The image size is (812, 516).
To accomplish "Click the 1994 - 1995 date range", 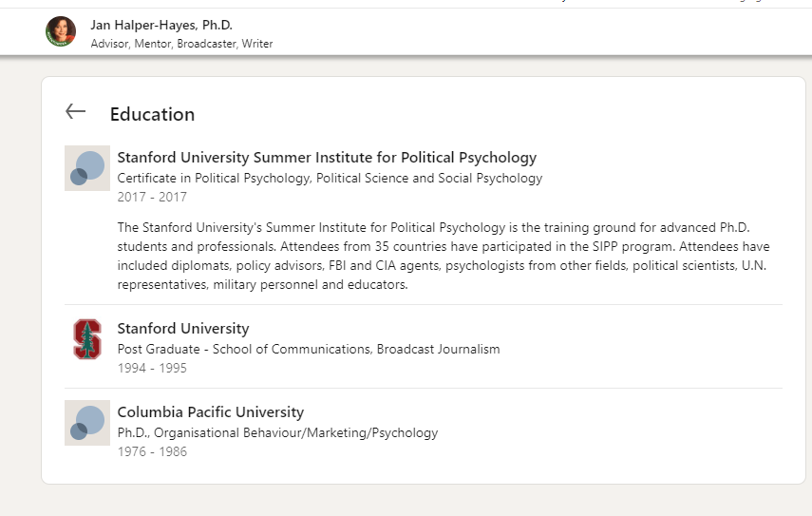I will pos(152,368).
